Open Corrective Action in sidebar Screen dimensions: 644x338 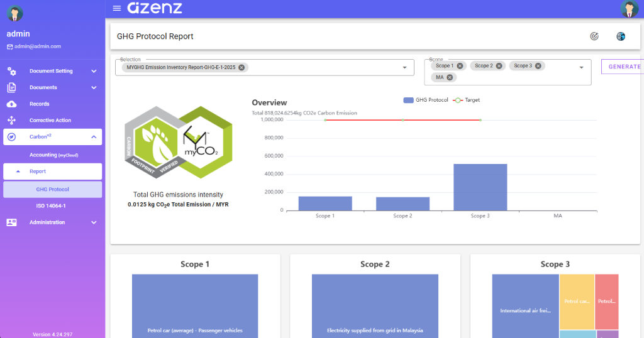click(x=50, y=120)
